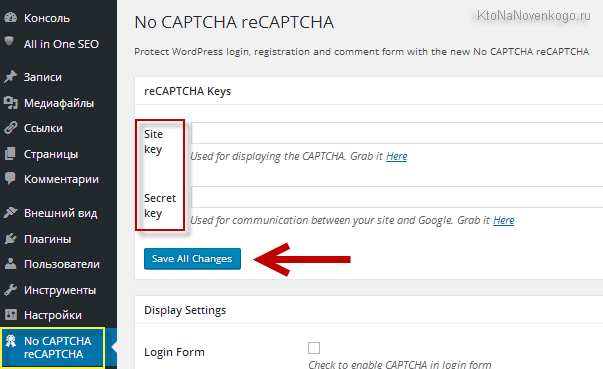Click the Save All Changes button

192,259
